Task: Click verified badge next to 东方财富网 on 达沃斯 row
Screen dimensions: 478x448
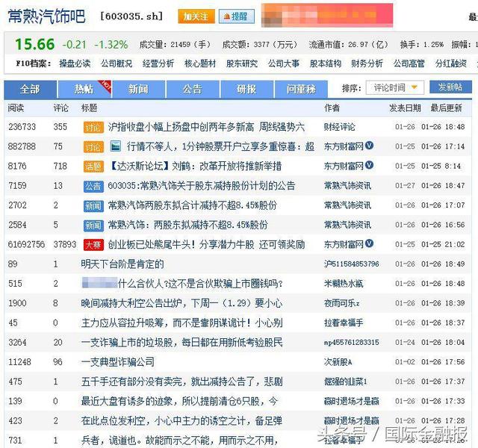Action: point(369,166)
